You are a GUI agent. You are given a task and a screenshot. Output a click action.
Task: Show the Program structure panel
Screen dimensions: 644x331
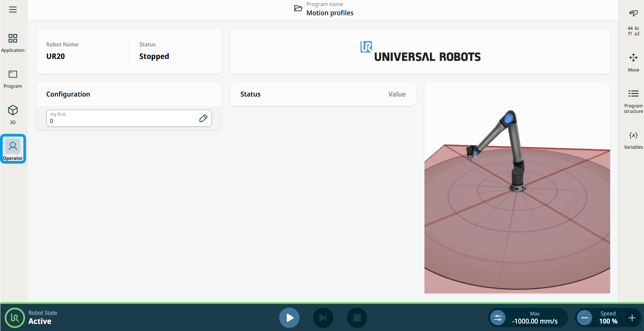[x=633, y=101]
